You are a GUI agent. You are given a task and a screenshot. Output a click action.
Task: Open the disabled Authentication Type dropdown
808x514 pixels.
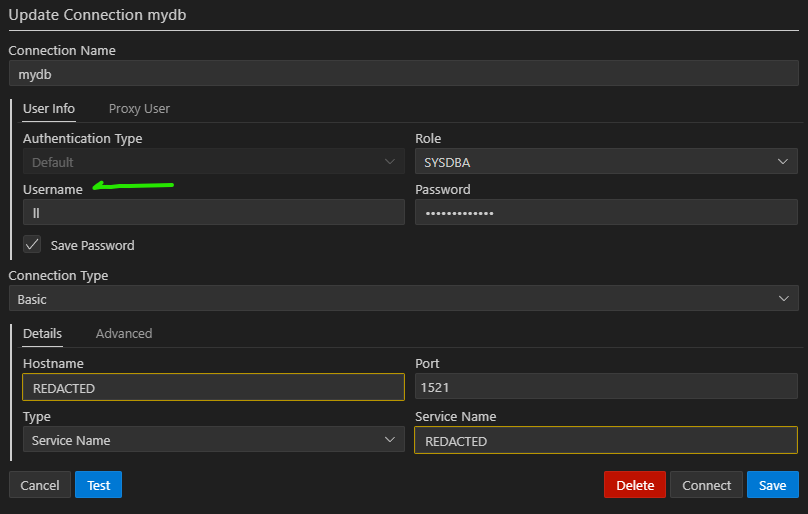(213, 161)
